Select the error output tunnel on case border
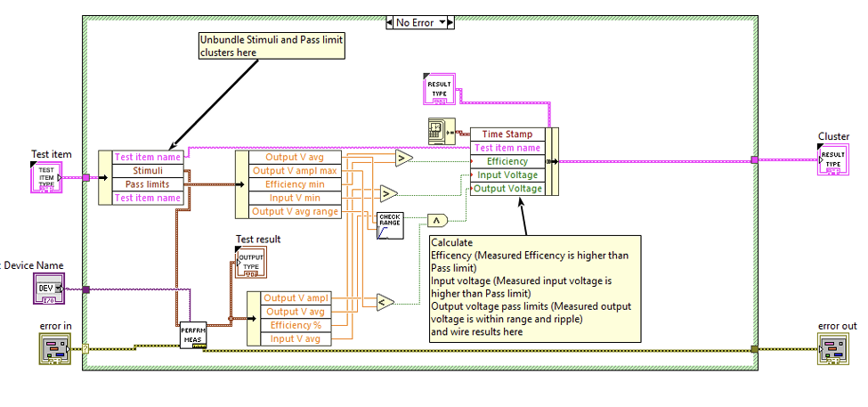The width and height of the screenshot is (868, 407). click(x=754, y=349)
